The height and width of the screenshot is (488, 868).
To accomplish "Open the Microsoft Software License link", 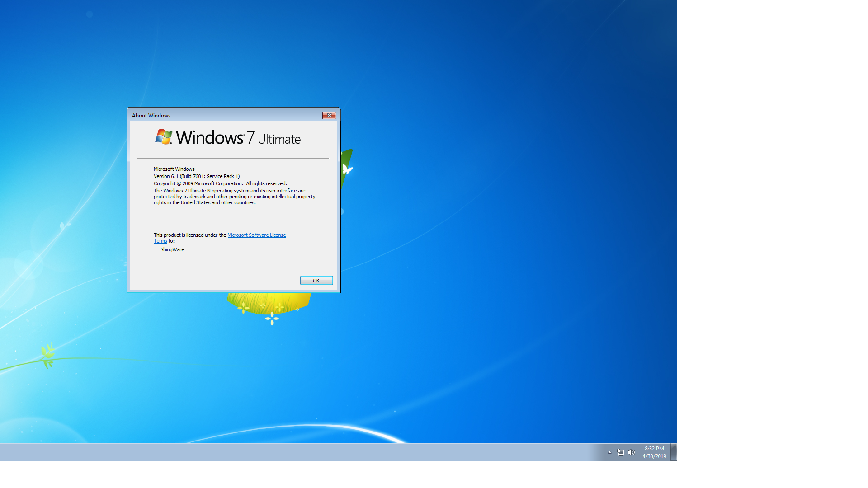I will [256, 235].
